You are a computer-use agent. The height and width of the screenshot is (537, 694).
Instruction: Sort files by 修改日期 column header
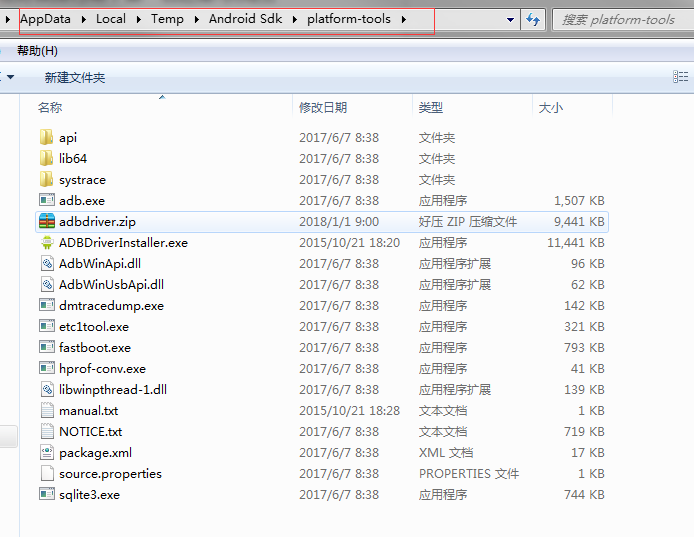tap(323, 107)
